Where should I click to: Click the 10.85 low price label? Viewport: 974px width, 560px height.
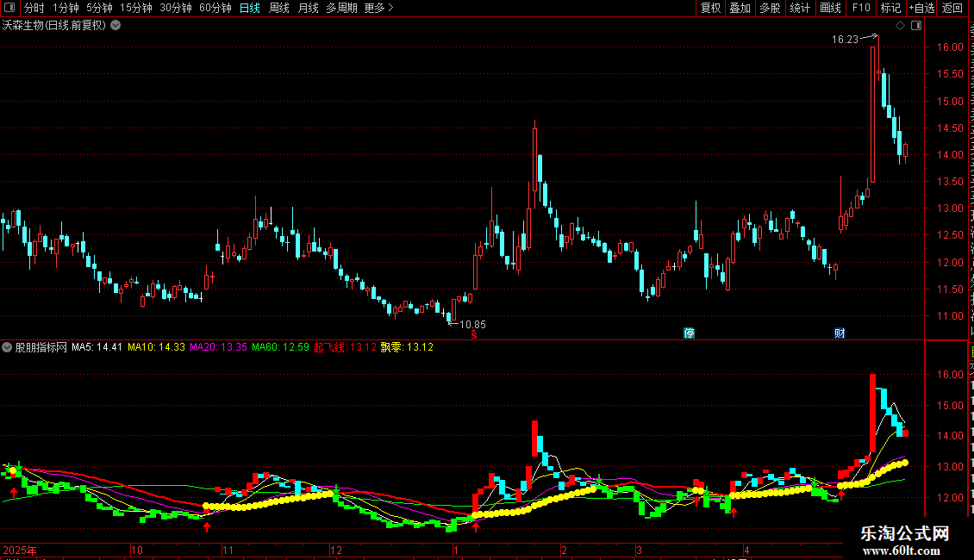472,325
